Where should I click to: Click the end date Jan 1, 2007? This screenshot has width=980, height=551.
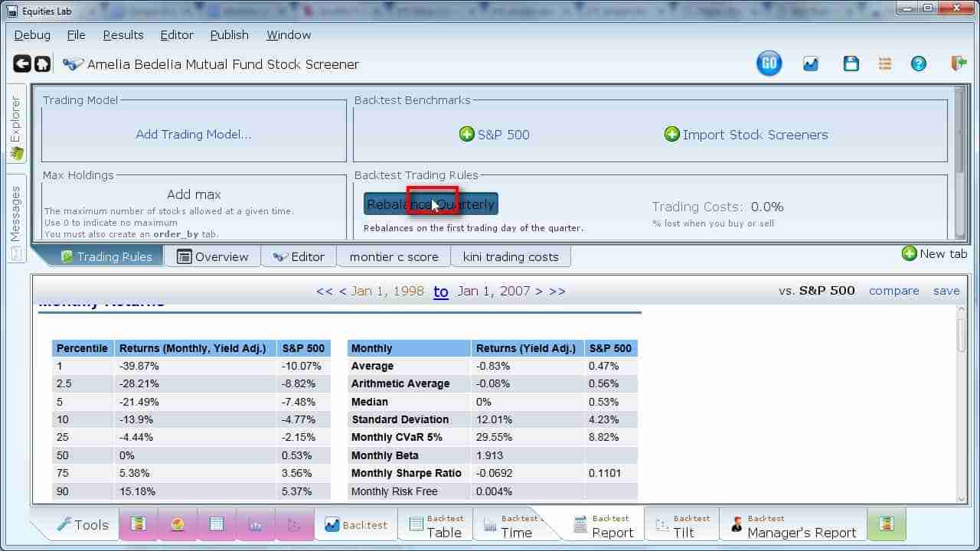click(494, 291)
